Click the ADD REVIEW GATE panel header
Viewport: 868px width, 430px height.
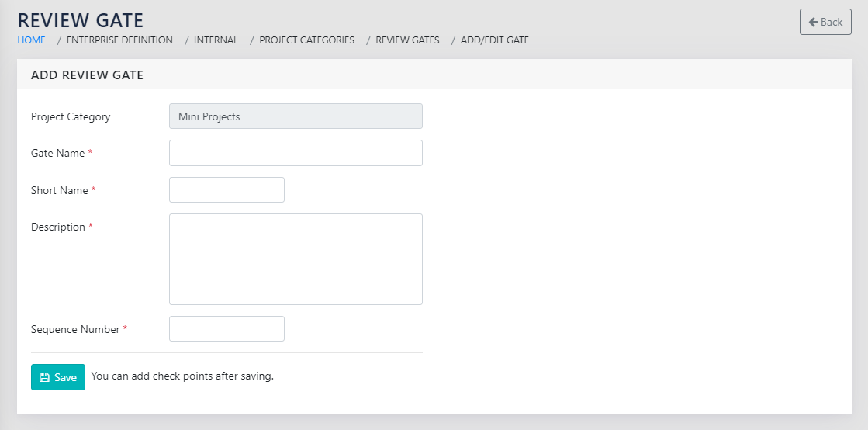point(87,75)
